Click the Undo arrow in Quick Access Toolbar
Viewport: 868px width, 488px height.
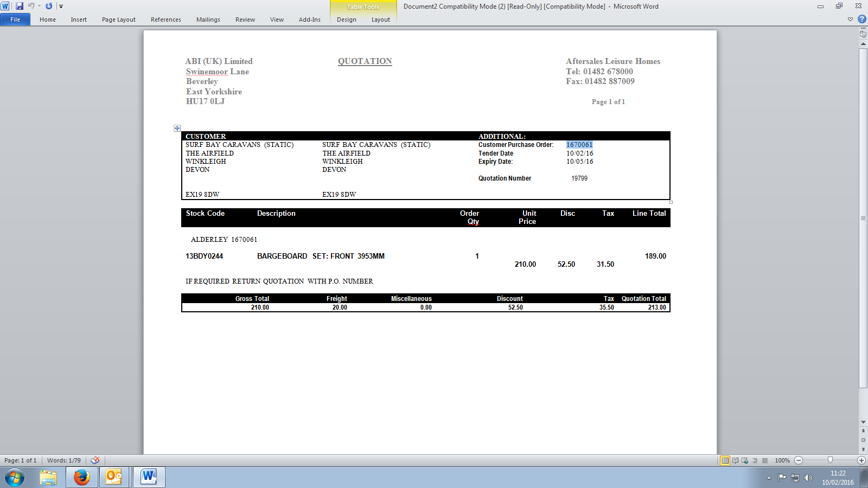click(x=31, y=6)
